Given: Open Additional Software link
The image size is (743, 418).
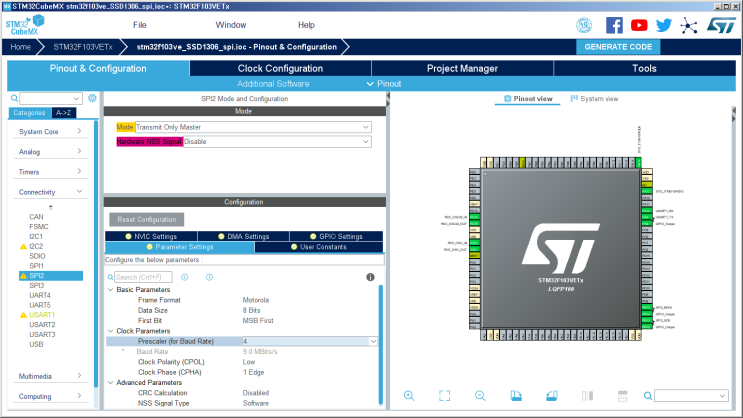Looking at the screenshot, I should click(x=273, y=84).
